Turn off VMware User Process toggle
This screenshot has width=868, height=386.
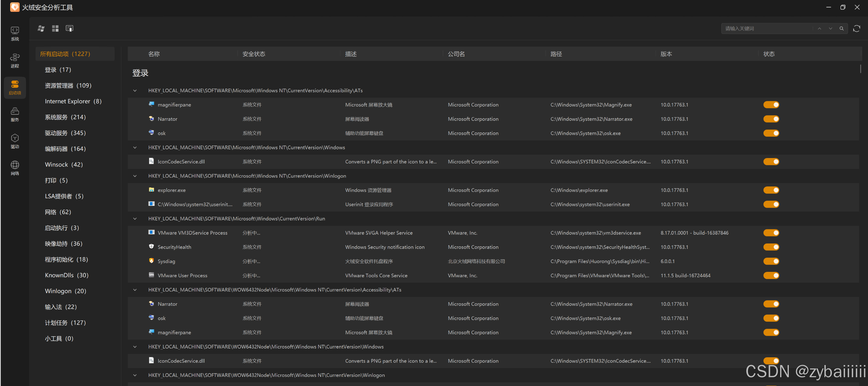[771, 276]
